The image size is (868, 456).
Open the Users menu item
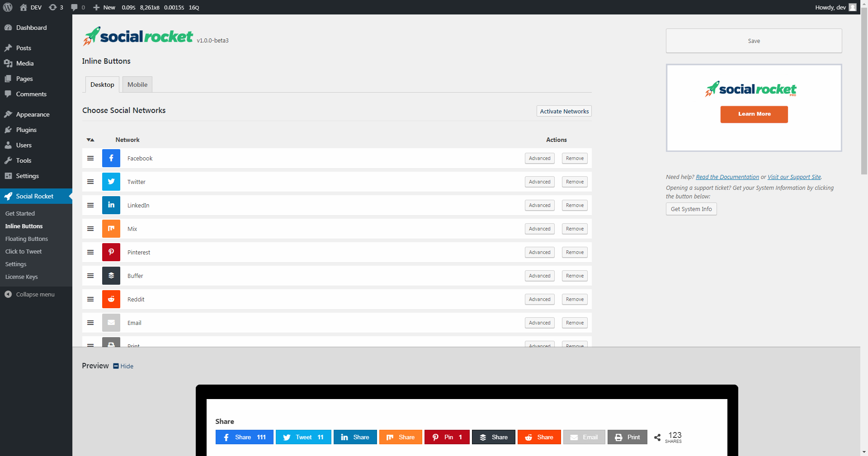tap(36, 145)
